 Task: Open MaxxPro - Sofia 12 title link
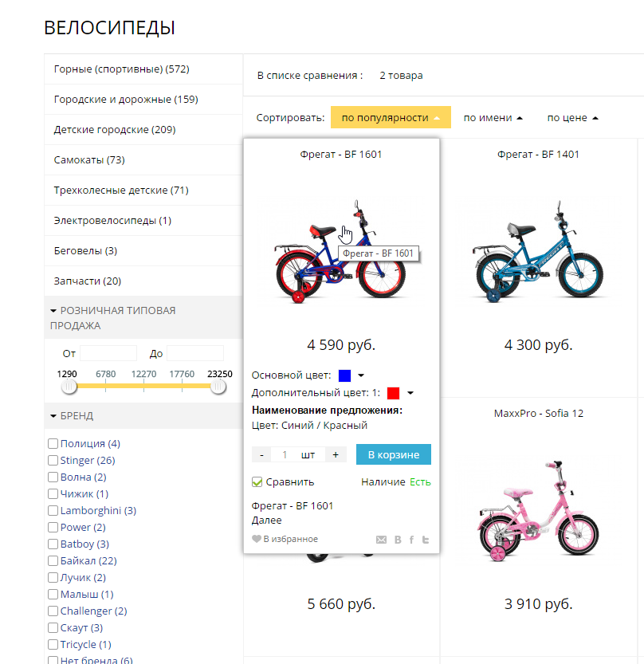pyautogui.click(x=539, y=413)
